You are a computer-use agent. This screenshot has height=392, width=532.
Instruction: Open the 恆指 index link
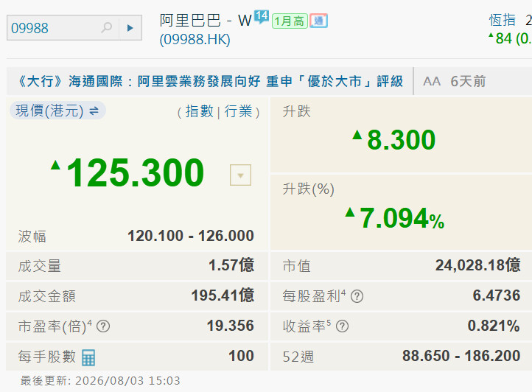coord(503,20)
